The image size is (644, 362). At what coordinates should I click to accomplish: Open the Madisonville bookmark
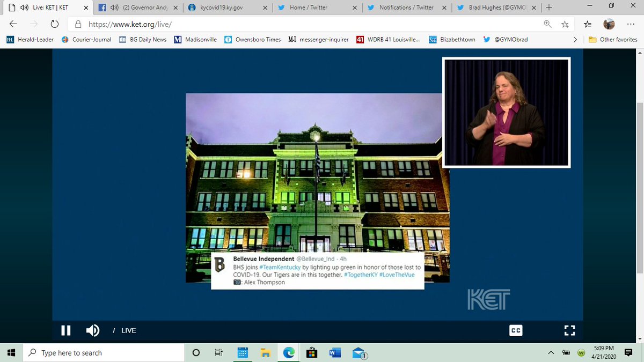click(x=196, y=39)
